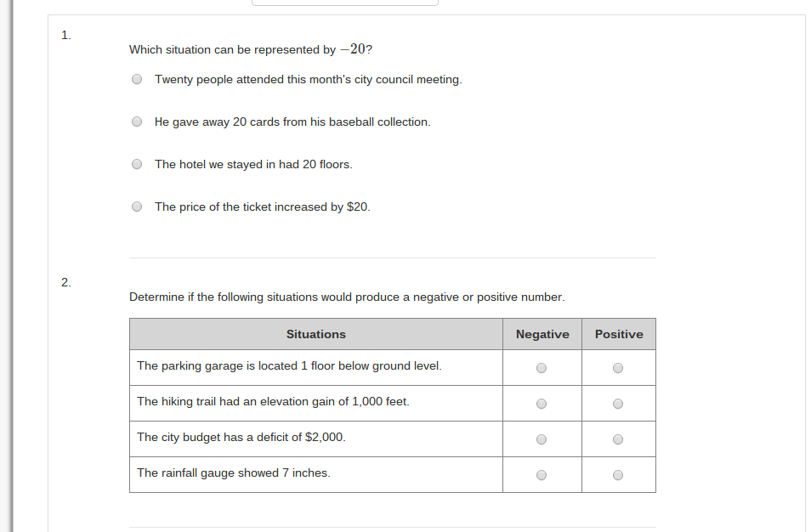
Task: Click "The city budget has a deficit" row text
Action: pyautogui.click(x=241, y=438)
